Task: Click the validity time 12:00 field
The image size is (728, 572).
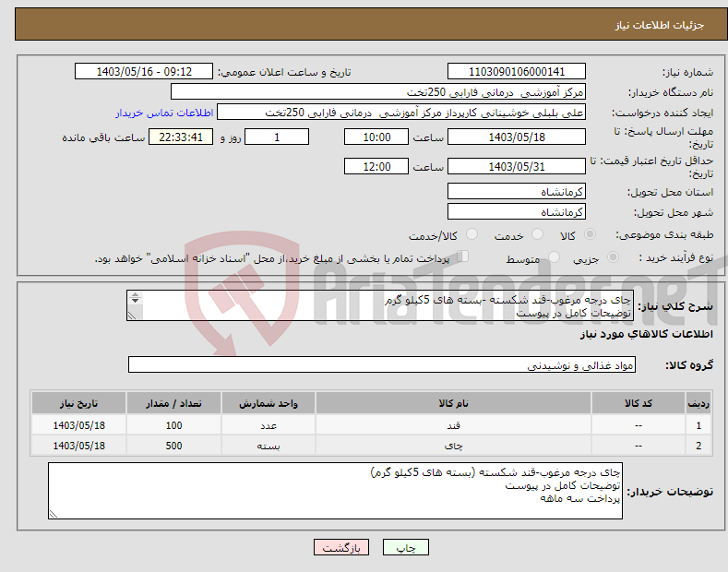Action: pyautogui.click(x=376, y=166)
